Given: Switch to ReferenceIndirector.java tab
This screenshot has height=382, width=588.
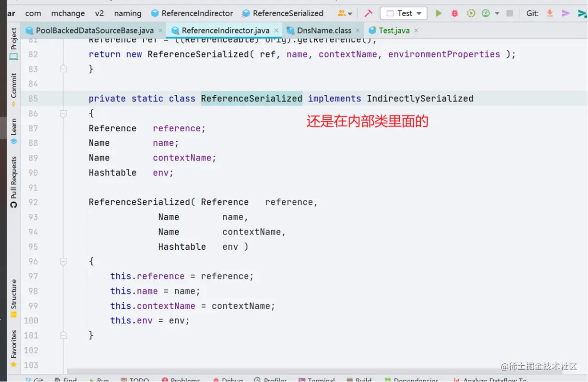Looking at the screenshot, I should pyautogui.click(x=225, y=31).
